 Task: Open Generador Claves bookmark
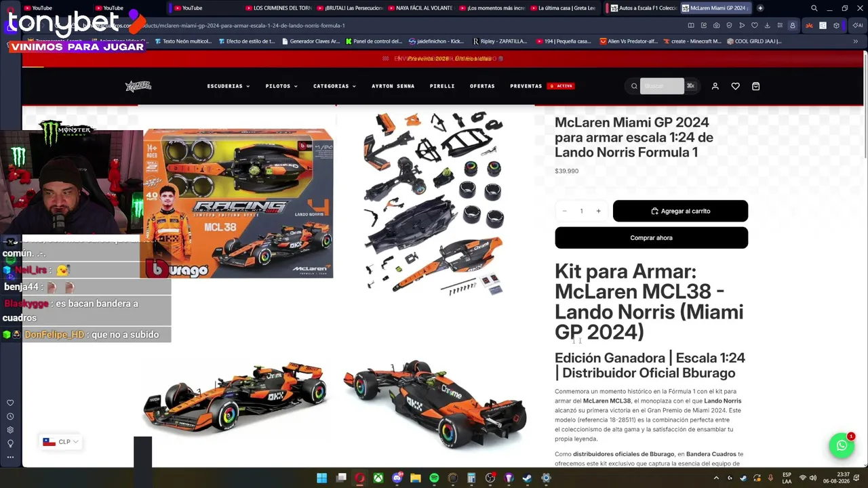click(311, 41)
